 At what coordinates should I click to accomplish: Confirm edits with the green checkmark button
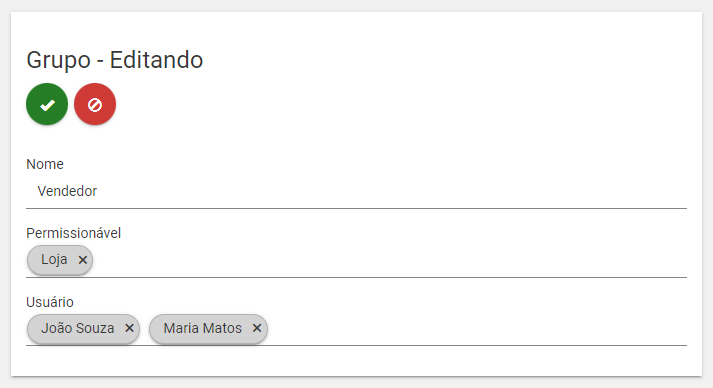click(x=47, y=104)
